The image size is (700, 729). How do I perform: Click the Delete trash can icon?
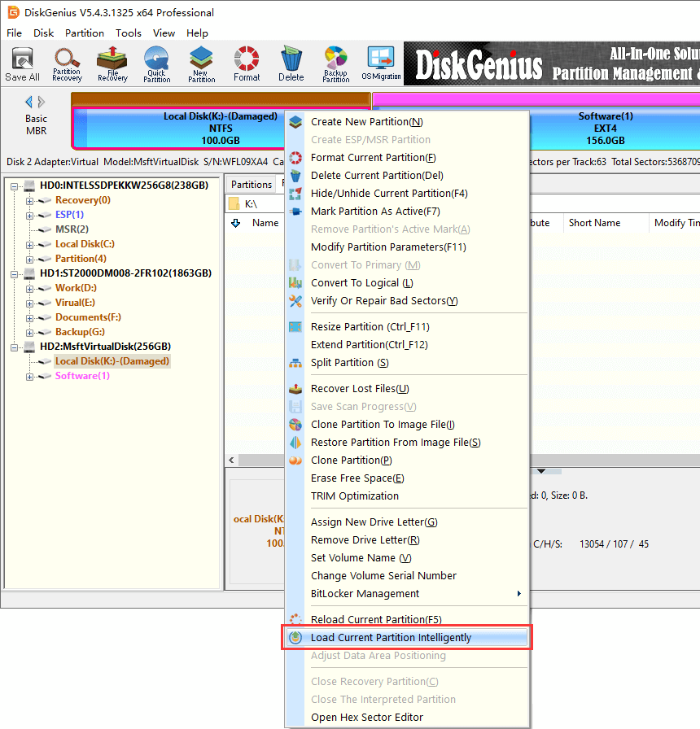point(291,63)
